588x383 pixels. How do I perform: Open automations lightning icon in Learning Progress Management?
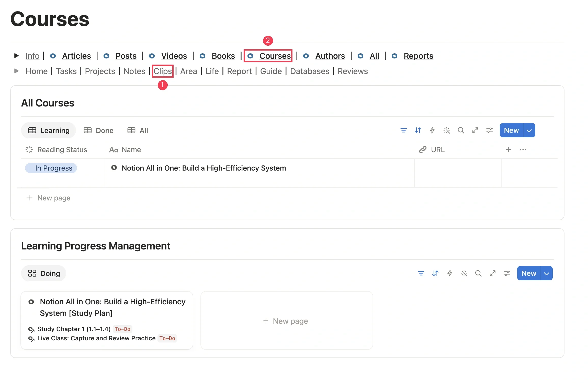tap(449, 273)
